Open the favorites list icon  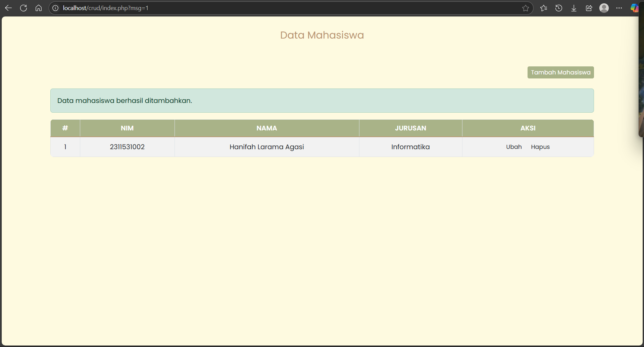point(544,8)
